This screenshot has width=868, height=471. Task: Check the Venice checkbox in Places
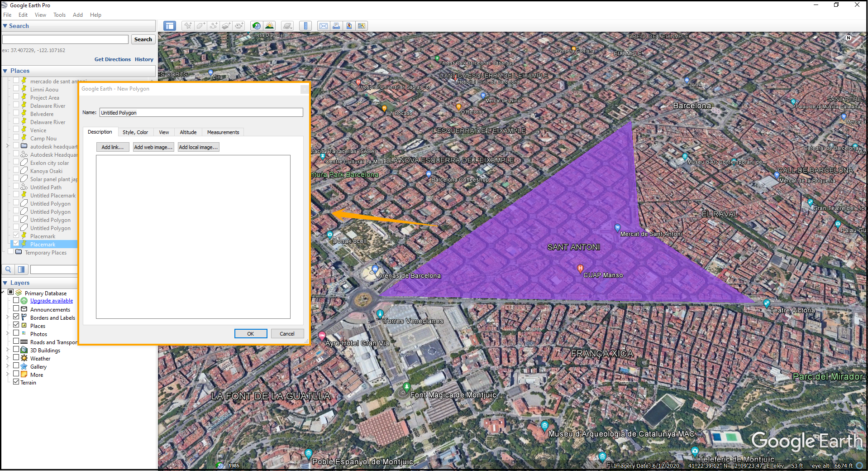16,130
